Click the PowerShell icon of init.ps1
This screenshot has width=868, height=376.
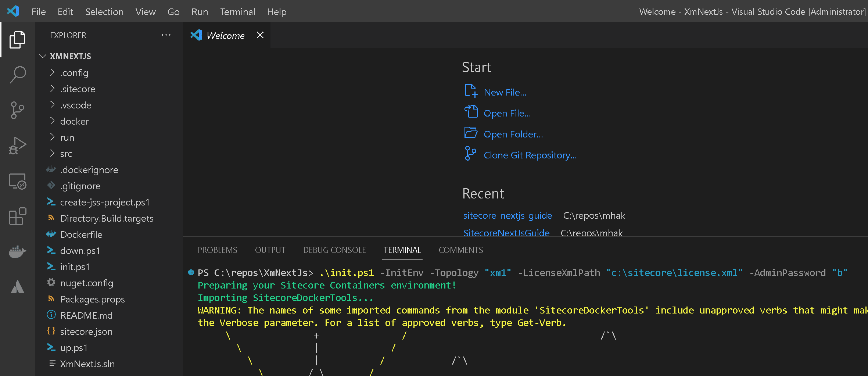click(x=51, y=266)
